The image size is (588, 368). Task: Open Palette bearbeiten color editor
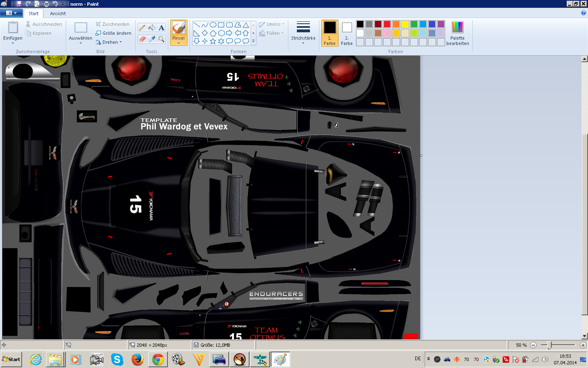[457, 33]
